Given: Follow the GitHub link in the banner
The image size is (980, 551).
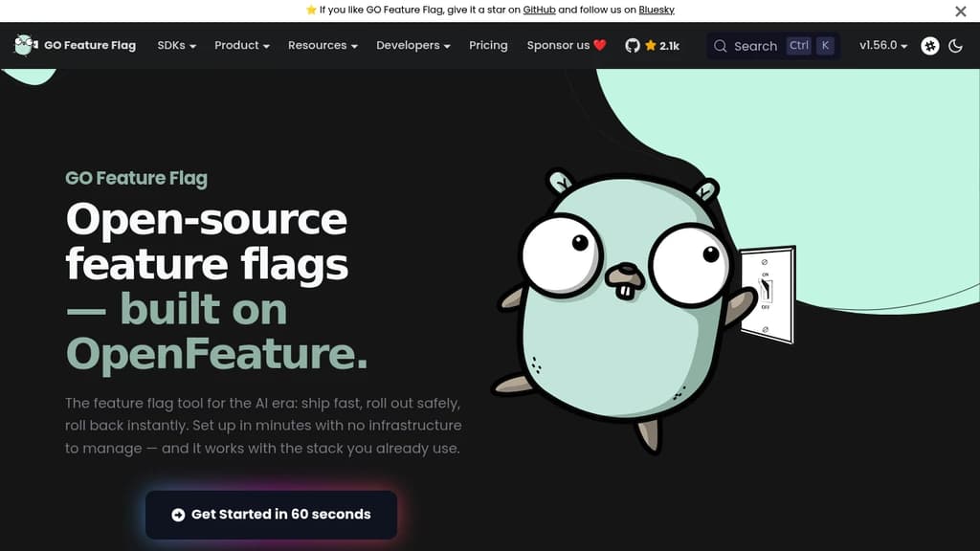Looking at the screenshot, I should [x=540, y=10].
